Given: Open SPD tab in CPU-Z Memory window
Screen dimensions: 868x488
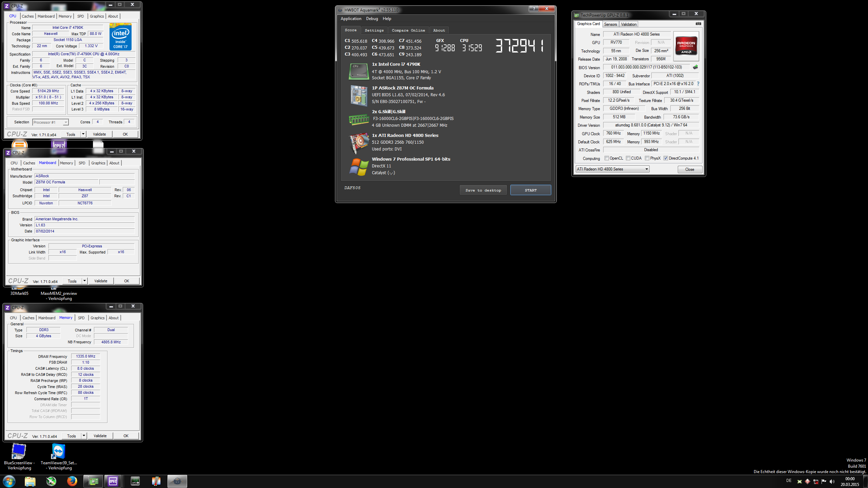Looking at the screenshot, I should coord(81,318).
